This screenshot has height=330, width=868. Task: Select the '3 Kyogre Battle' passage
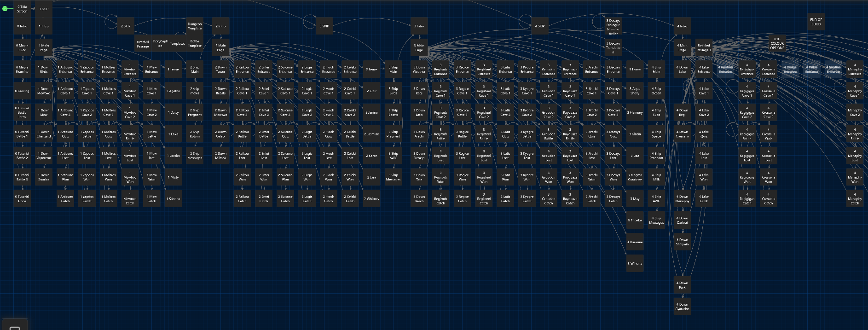coord(527,134)
